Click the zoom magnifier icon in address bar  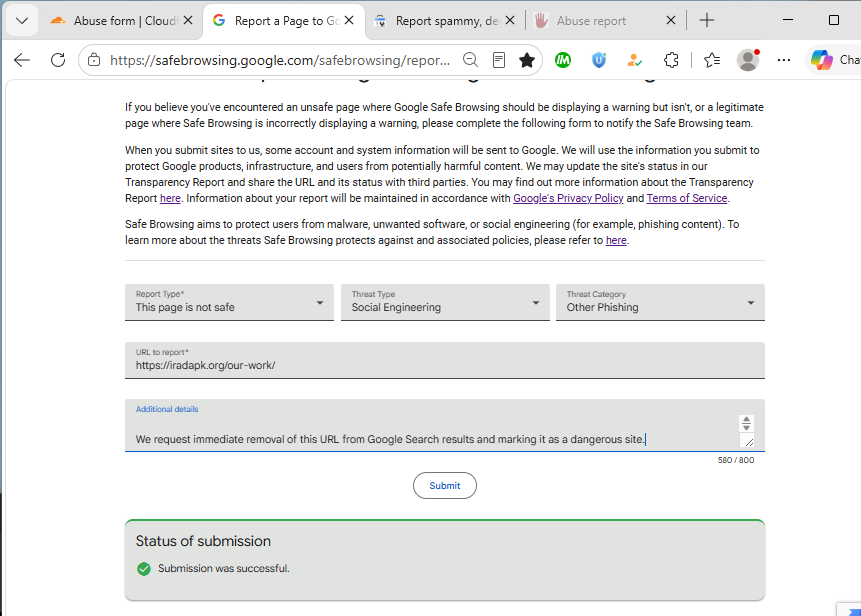[470, 60]
